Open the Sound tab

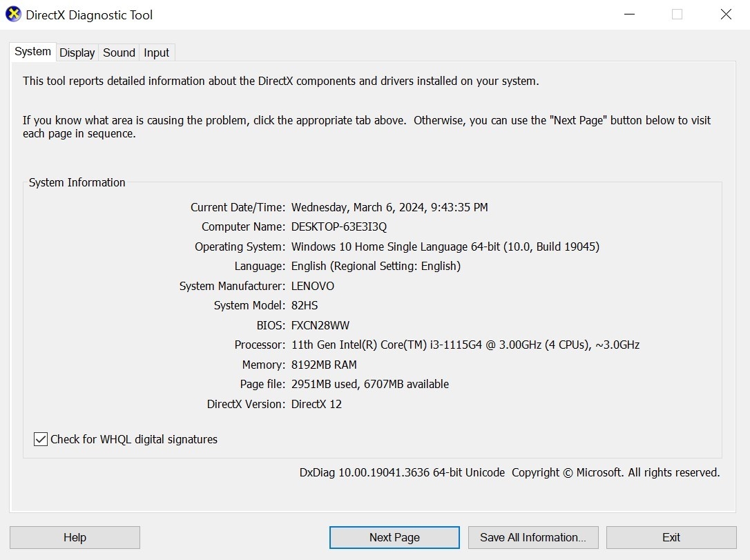[118, 52]
